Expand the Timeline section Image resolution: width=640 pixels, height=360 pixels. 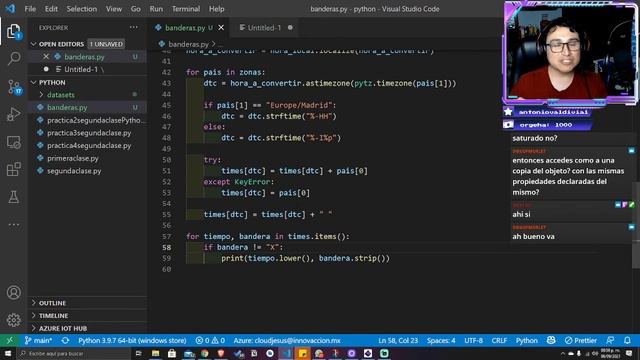(87, 316)
